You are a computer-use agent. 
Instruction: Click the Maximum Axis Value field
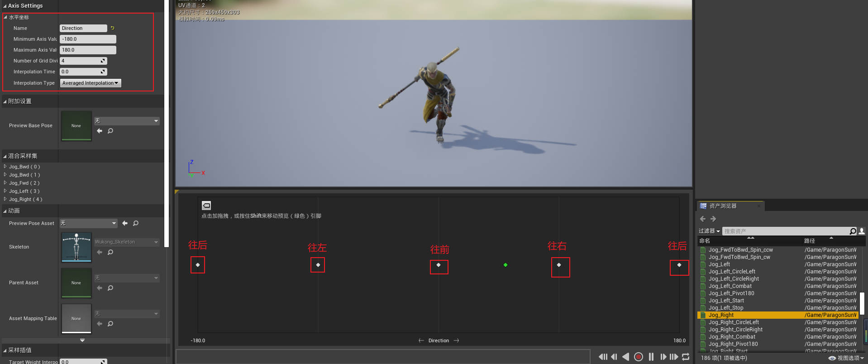[88, 50]
